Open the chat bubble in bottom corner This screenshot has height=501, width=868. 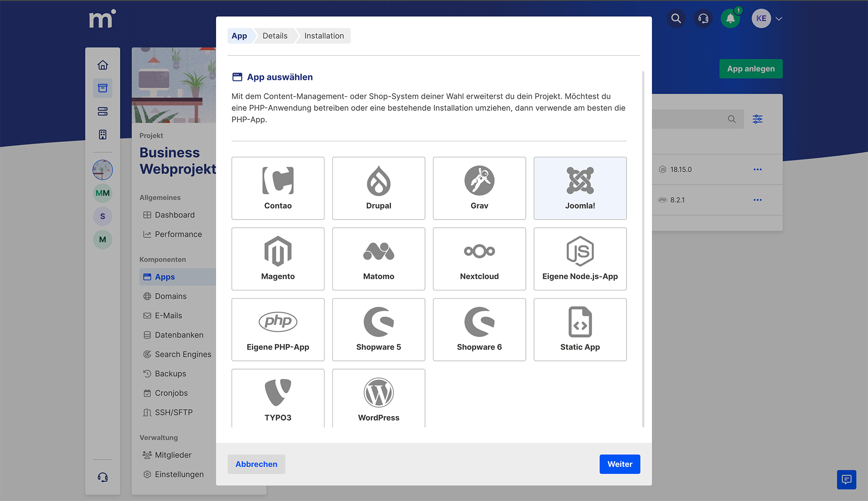[846, 479]
